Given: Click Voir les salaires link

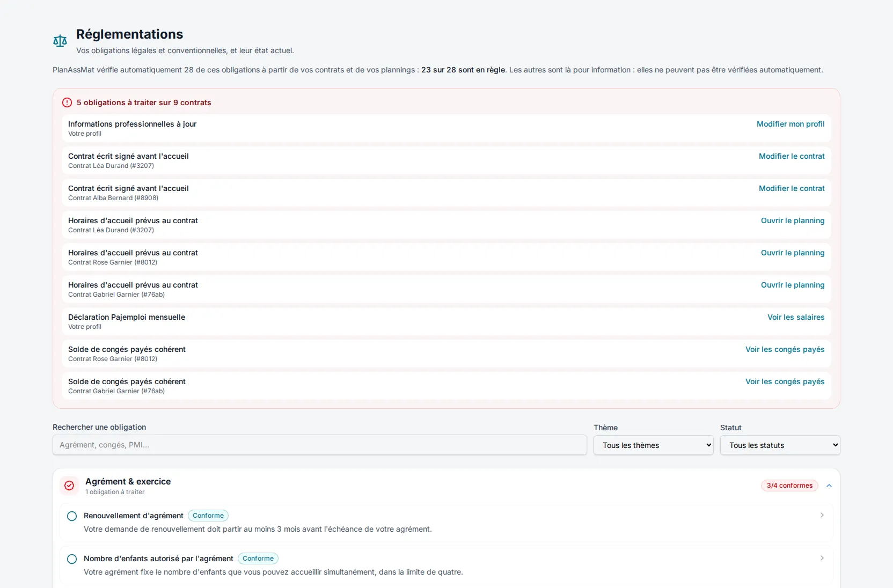Looking at the screenshot, I should 796,317.
